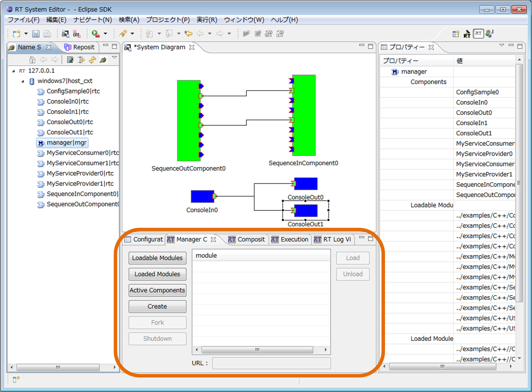Collapse the windows7|host_cxt tree node

pyautogui.click(x=23, y=81)
